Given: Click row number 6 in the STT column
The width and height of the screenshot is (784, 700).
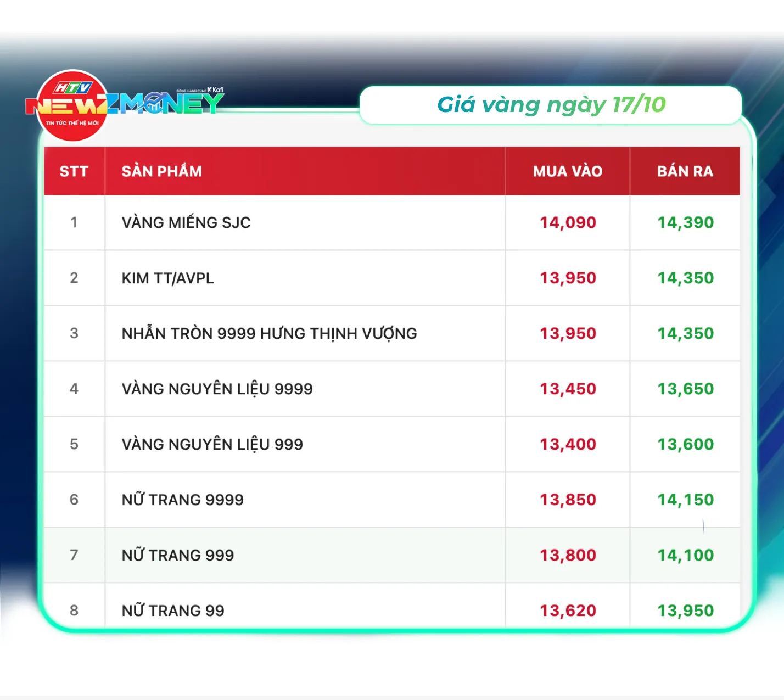Looking at the screenshot, I should point(74,500).
